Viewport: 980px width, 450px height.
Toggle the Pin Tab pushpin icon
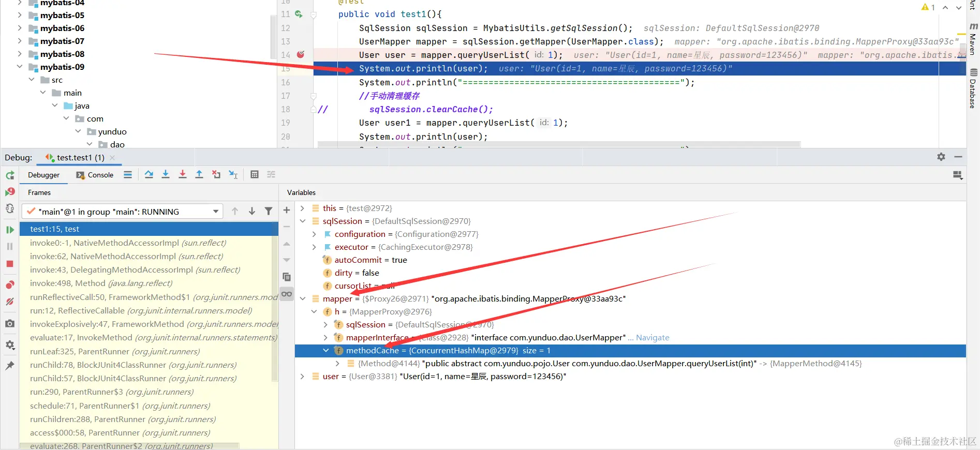coord(10,366)
